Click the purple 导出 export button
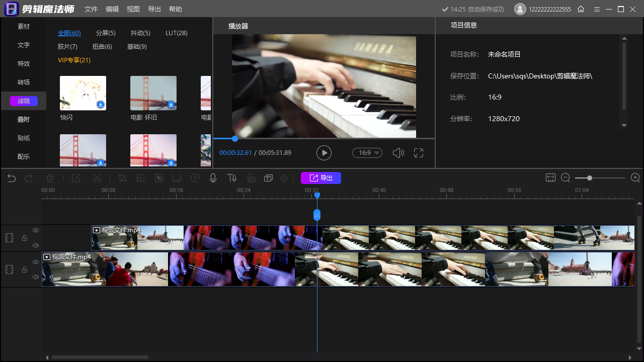Screen dimensions: 644x362 (x=321, y=178)
